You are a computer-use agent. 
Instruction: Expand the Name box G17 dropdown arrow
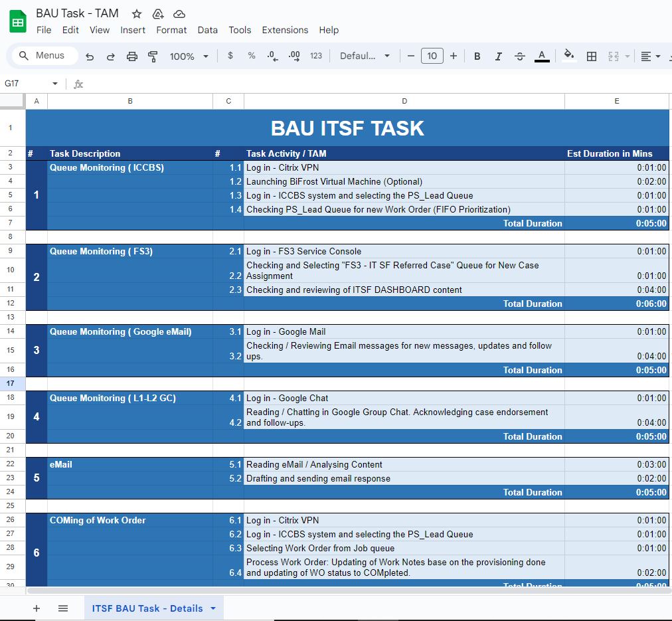[x=55, y=84]
